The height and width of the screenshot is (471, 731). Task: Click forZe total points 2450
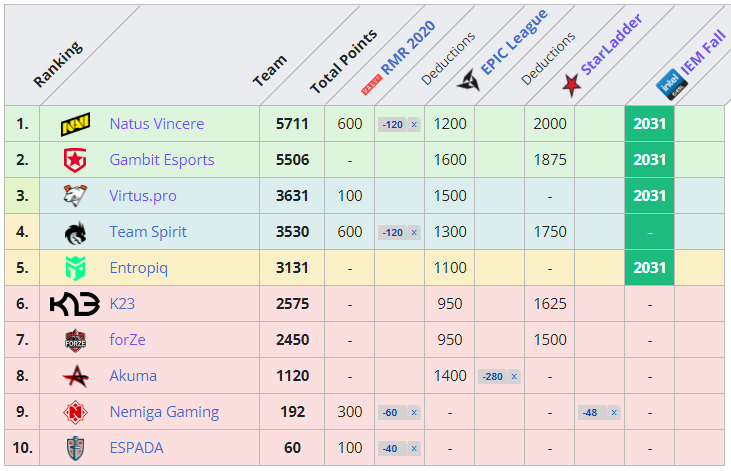[x=292, y=340]
